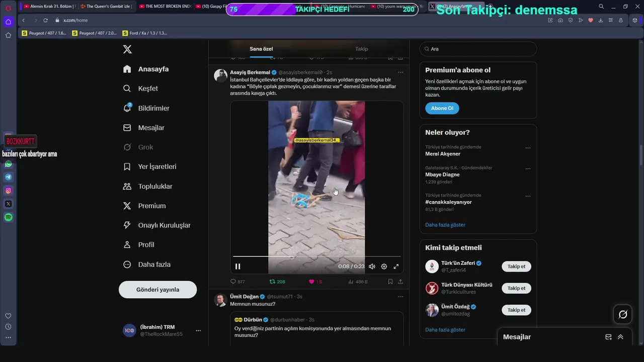Seek using the video progress bar
The image size is (644, 362).
coord(316,256)
